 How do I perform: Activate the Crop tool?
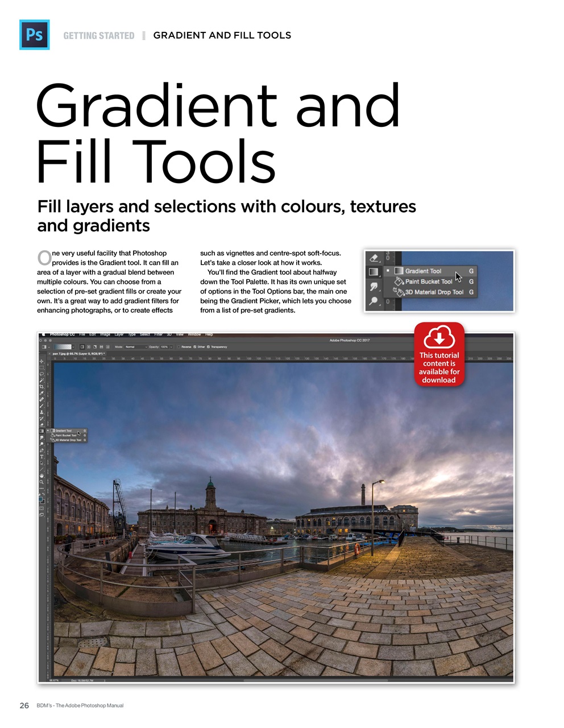tap(42, 386)
